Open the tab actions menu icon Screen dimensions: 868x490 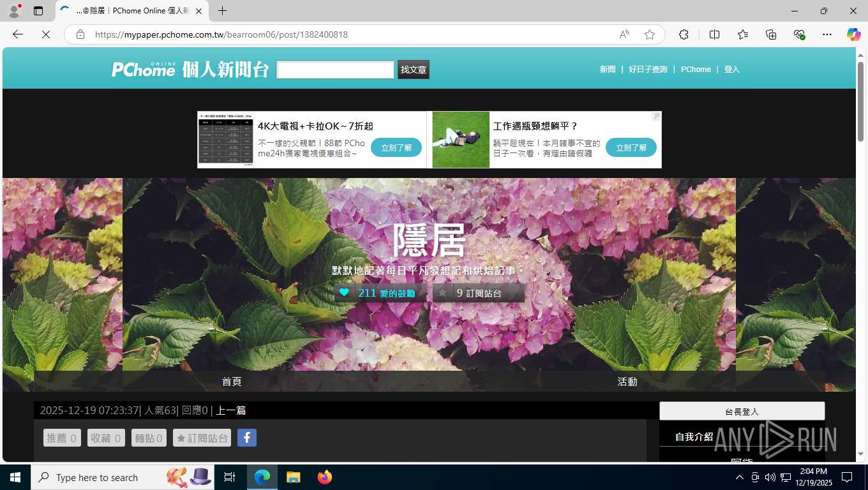pos(38,11)
